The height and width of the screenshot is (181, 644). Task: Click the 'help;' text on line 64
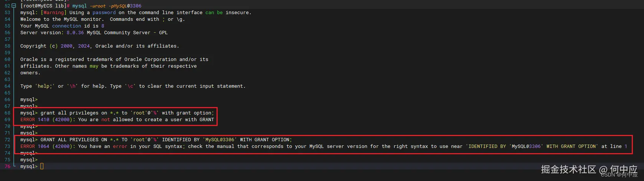[x=45, y=86]
